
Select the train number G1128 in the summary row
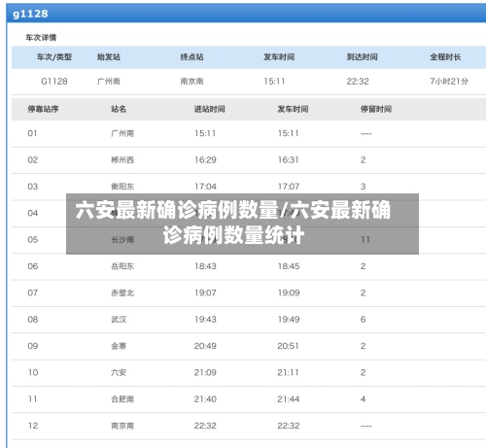[x=54, y=81]
